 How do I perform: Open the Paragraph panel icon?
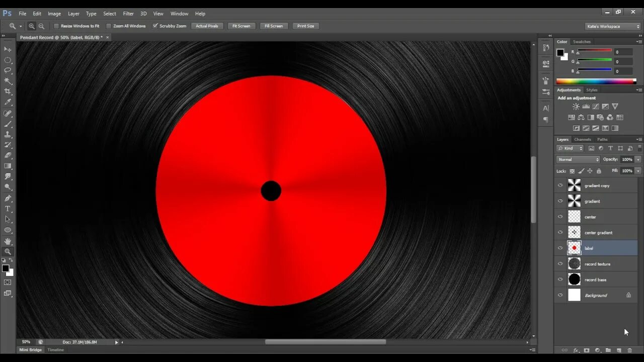click(x=546, y=120)
